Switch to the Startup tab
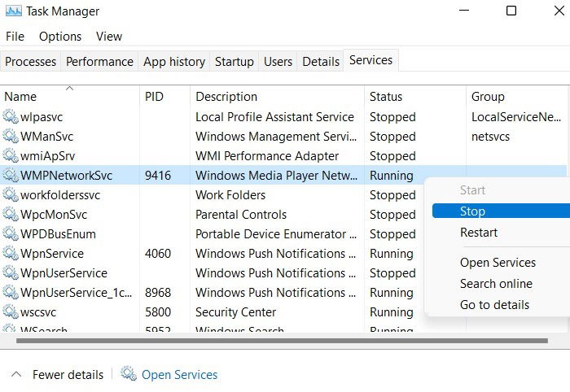The height and width of the screenshot is (392, 570). tap(235, 61)
